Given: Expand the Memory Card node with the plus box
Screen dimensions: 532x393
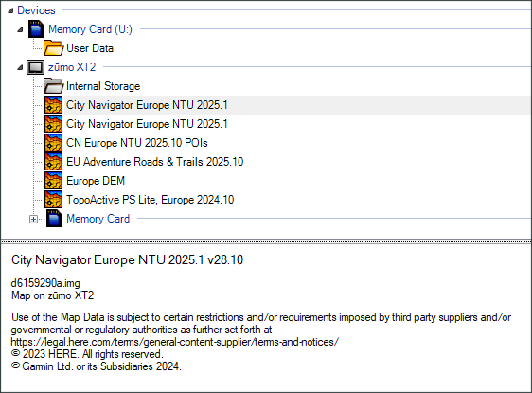Looking at the screenshot, I should (33, 220).
